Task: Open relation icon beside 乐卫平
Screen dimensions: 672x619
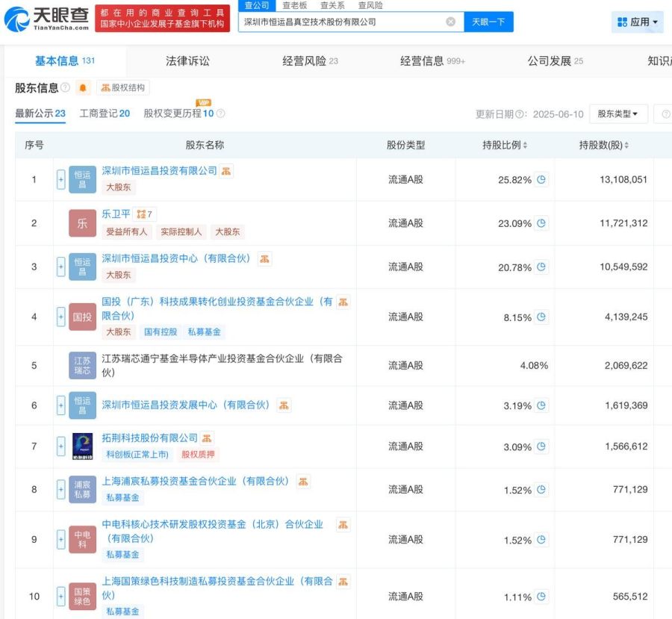Action: point(144,214)
